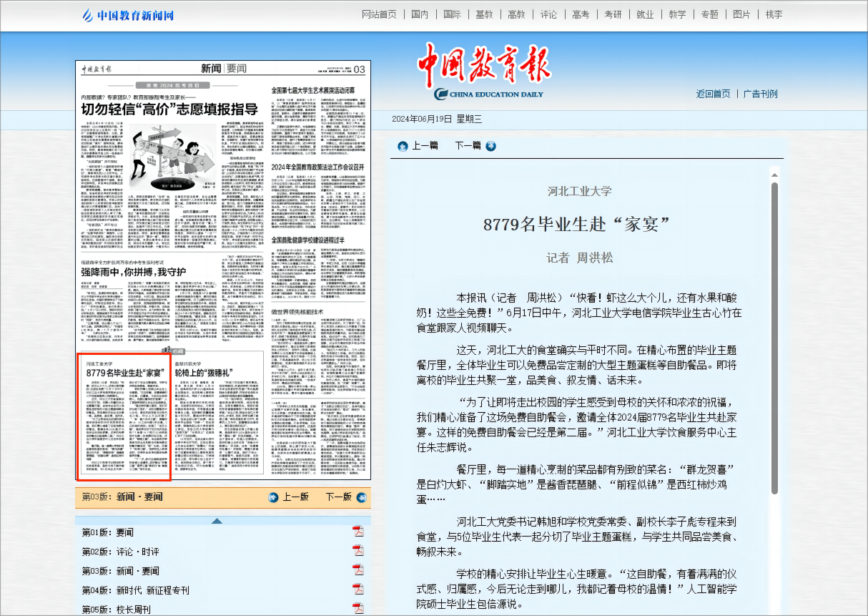Click the 返回首页 link

(x=712, y=93)
